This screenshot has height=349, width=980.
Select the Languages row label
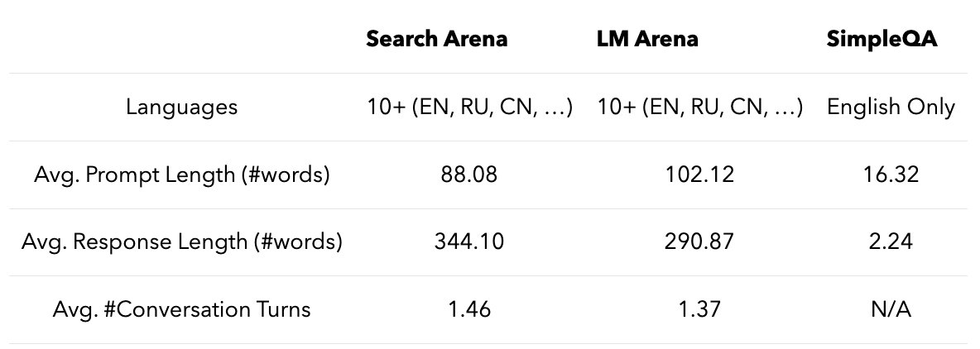coord(181,107)
